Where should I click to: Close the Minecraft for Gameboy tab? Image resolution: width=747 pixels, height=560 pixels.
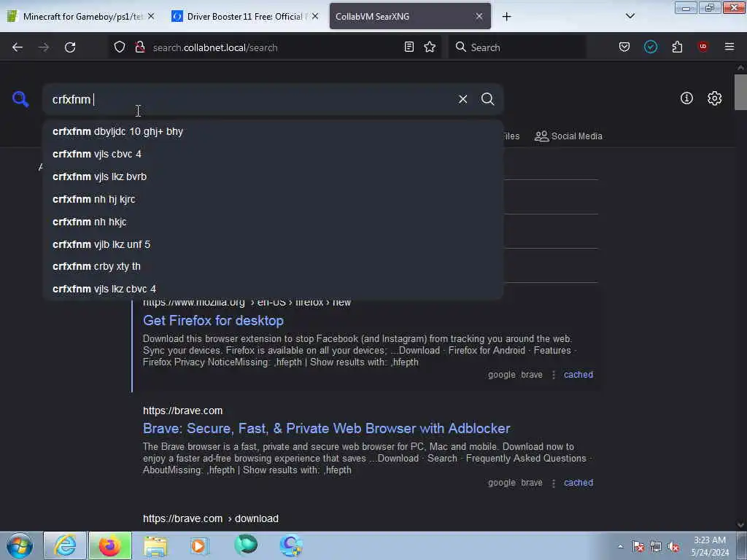point(151,16)
